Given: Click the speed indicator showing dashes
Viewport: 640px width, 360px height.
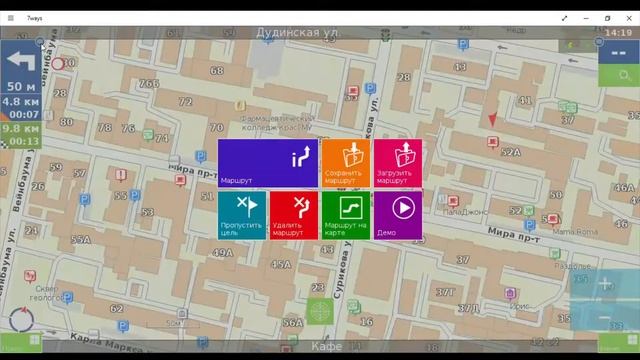Looking at the screenshot, I should coord(619,53).
